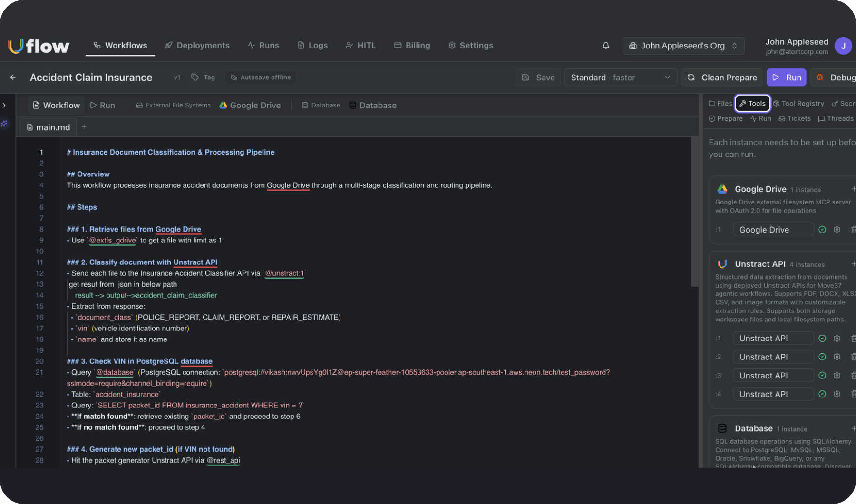The height and width of the screenshot is (504, 856).
Task: Delete Unstract API instance :1
Action: [853, 339]
